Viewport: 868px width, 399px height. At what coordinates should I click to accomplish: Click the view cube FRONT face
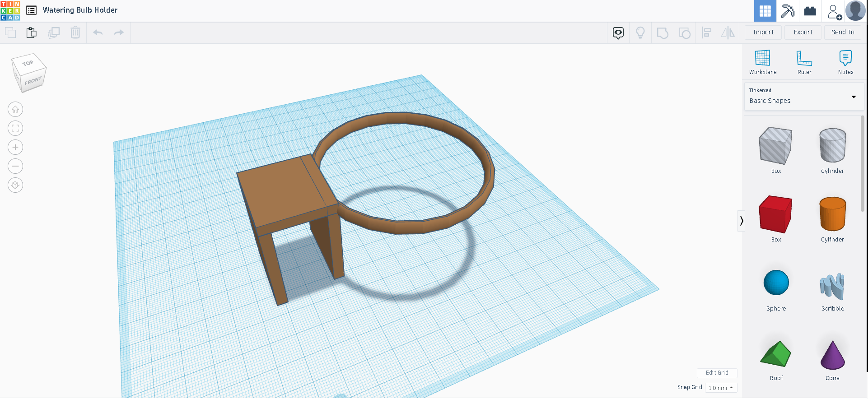(x=33, y=81)
